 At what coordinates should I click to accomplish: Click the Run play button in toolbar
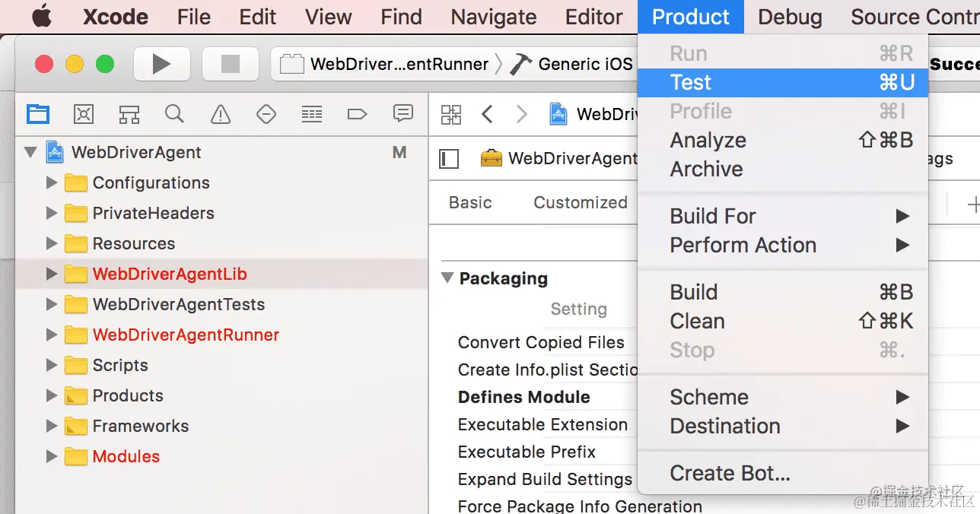point(162,64)
